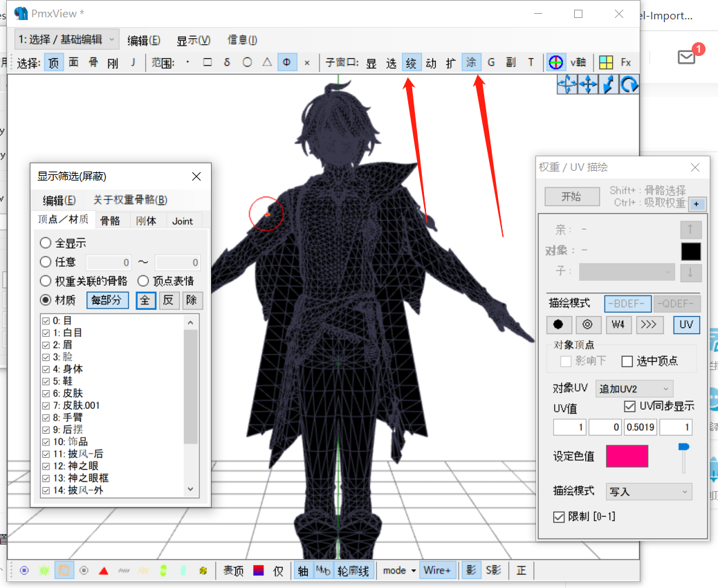Select the 顶点表情 radio button
This screenshot has height=588, width=718.
coord(143,281)
